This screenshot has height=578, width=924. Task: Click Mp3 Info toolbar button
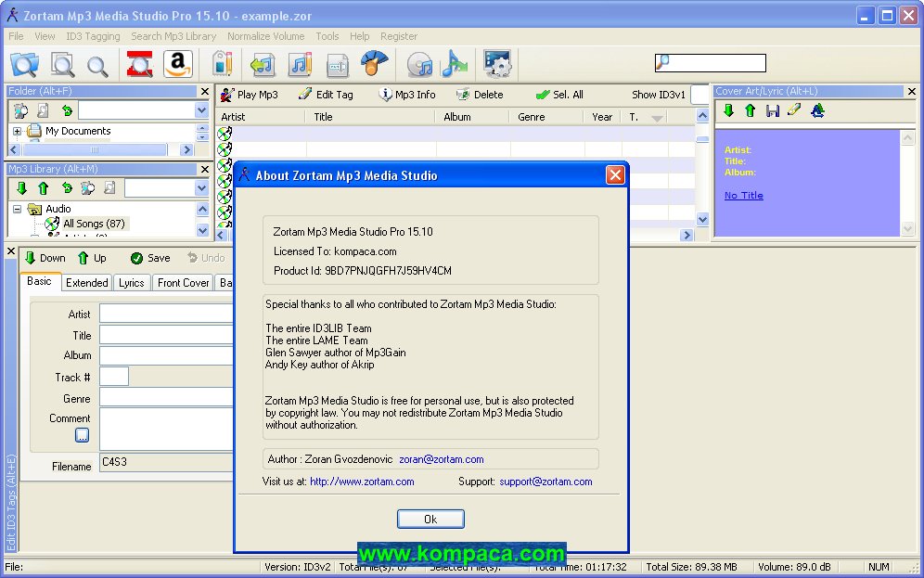[407, 95]
